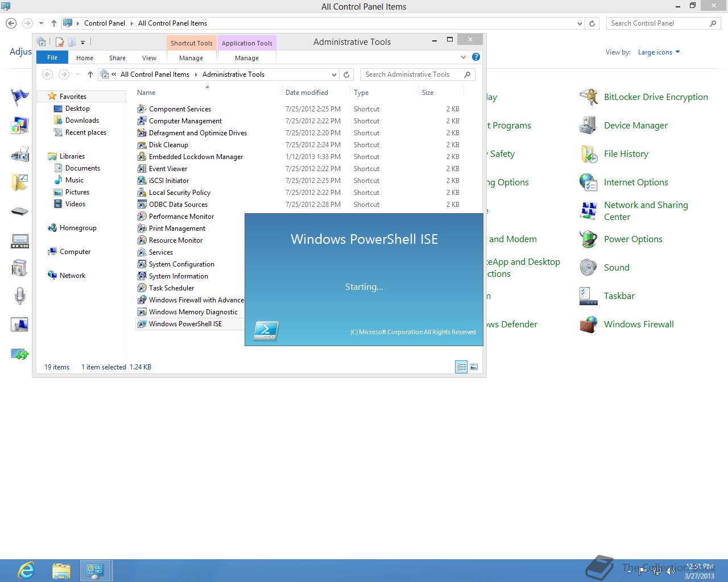Click the Search Administrative Tools field

417,74
